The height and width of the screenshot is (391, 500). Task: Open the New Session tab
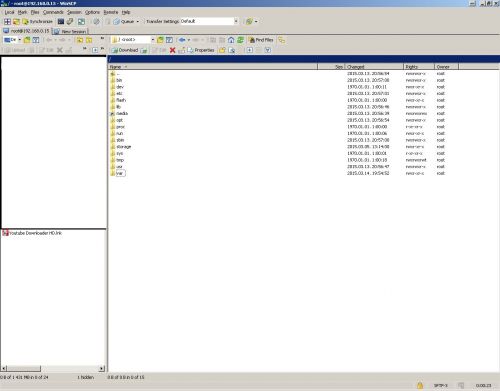tap(70, 31)
